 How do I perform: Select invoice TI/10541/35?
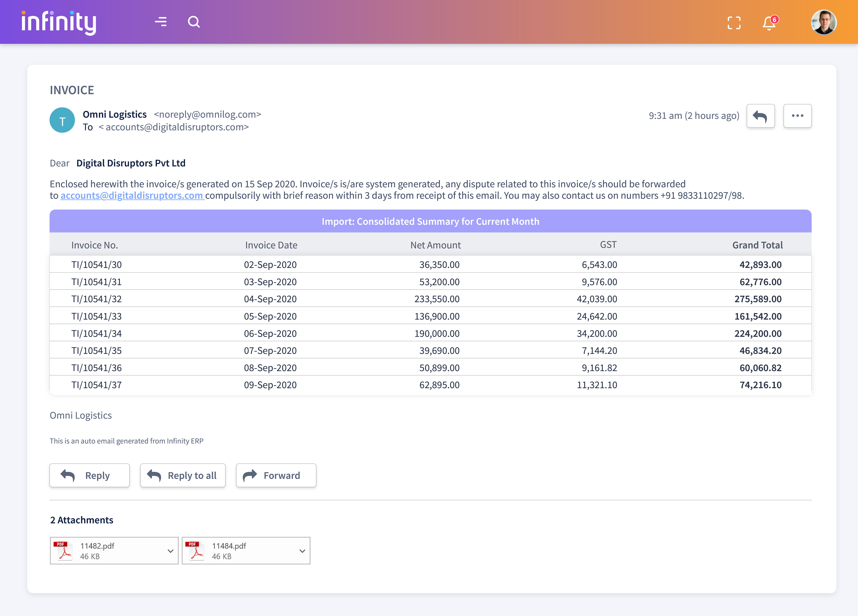(96, 351)
